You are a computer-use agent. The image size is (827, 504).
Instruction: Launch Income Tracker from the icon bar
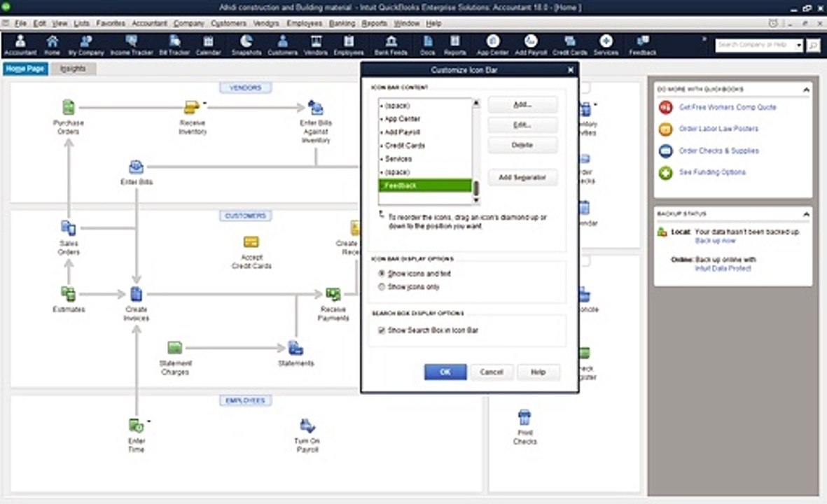click(132, 45)
